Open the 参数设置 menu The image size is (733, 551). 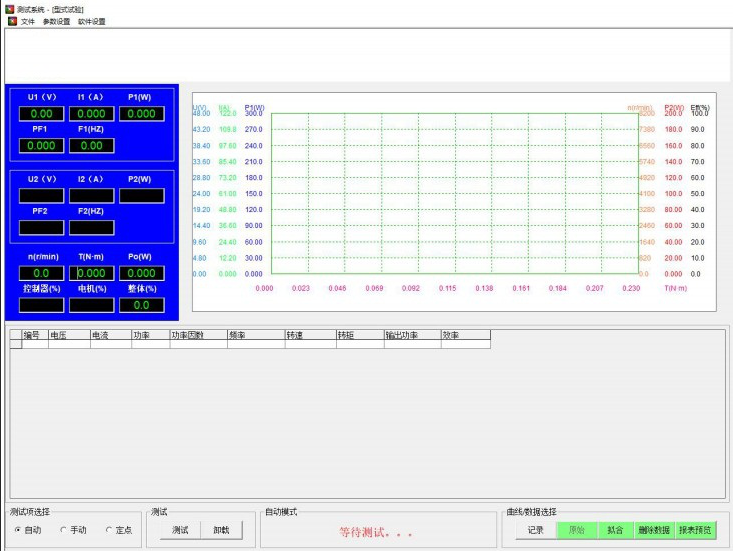(56, 21)
